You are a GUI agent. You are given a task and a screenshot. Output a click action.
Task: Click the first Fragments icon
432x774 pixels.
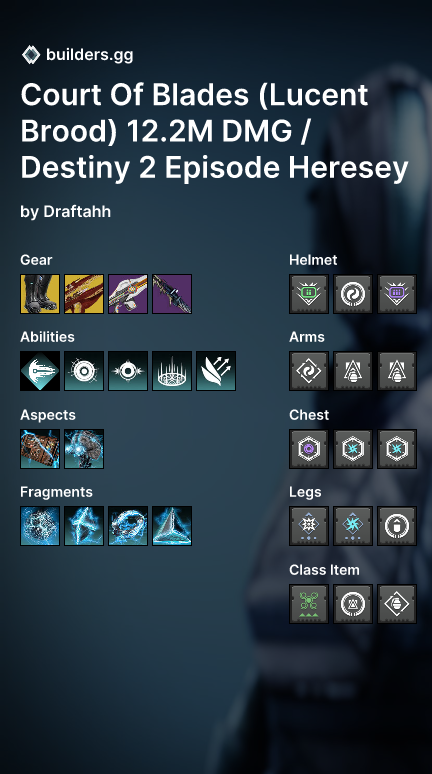(40, 526)
